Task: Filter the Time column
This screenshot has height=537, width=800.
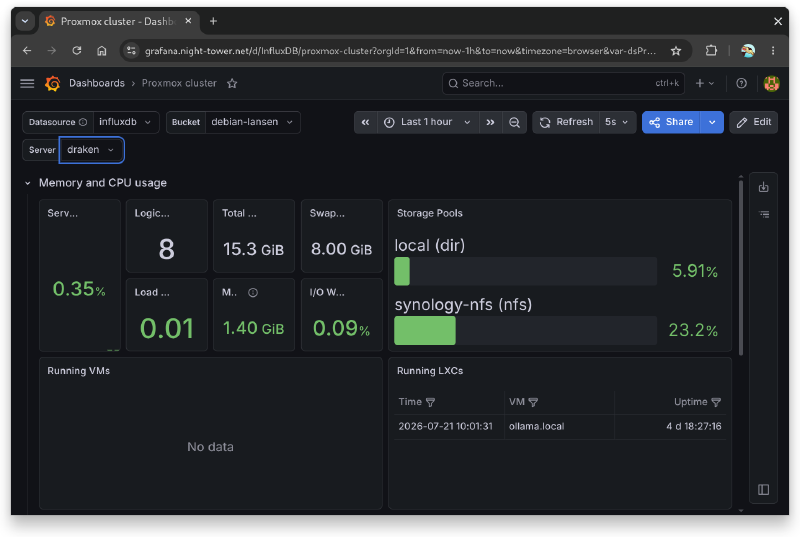Action: 430,402
